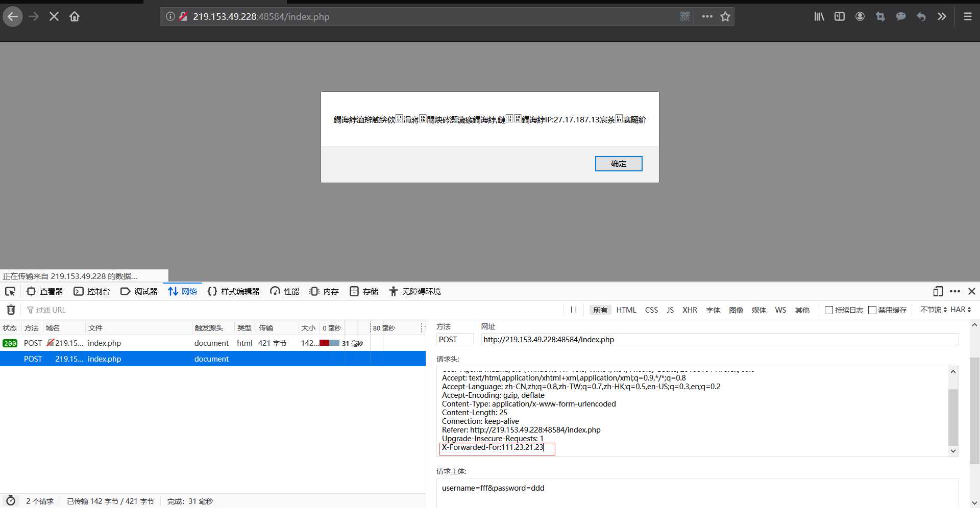Toggle the XHR request filter
Image resolution: width=980 pixels, height=508 pixels.
tap(690, 310)
